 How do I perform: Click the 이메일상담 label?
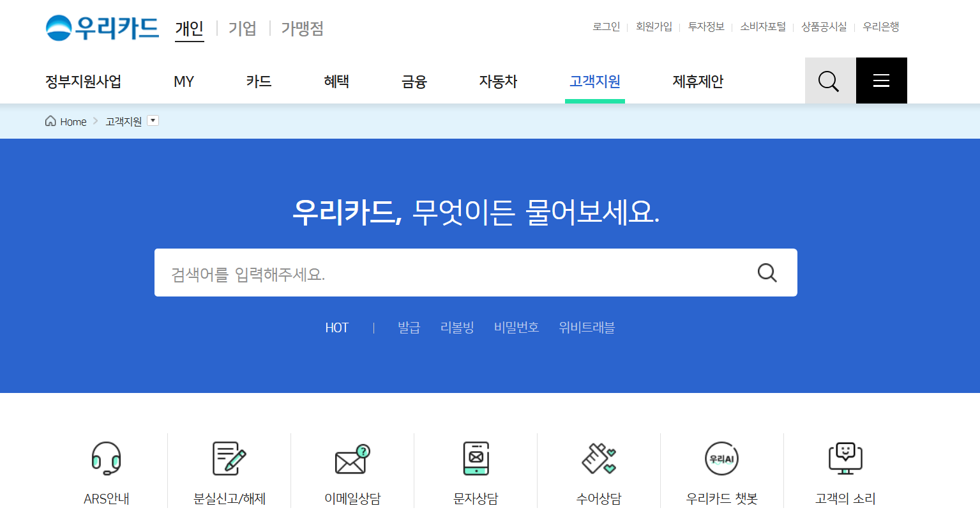pos(353,499)
